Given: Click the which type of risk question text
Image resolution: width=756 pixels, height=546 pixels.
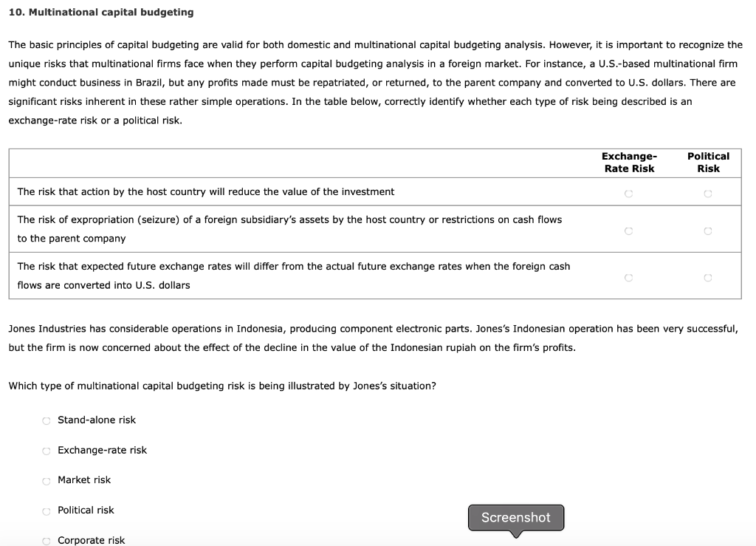Looking at the screenshot, I should pos(221,385).
